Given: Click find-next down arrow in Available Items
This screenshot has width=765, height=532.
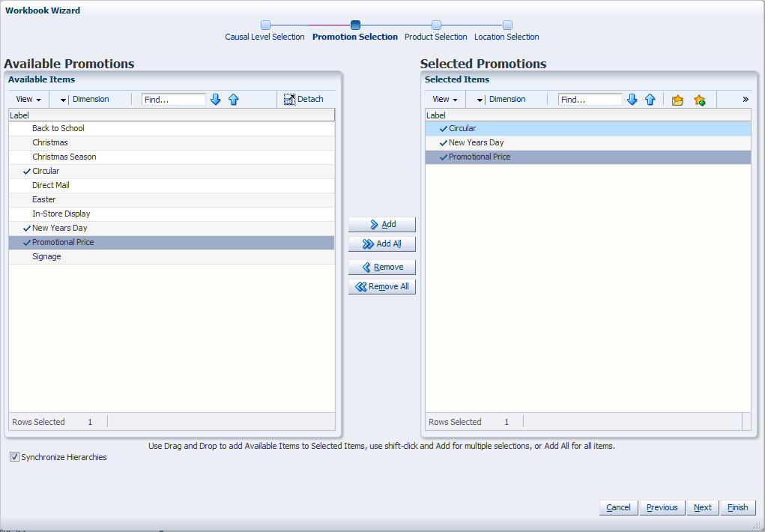Looking at the screenshot, I should (x=216, y=100).
